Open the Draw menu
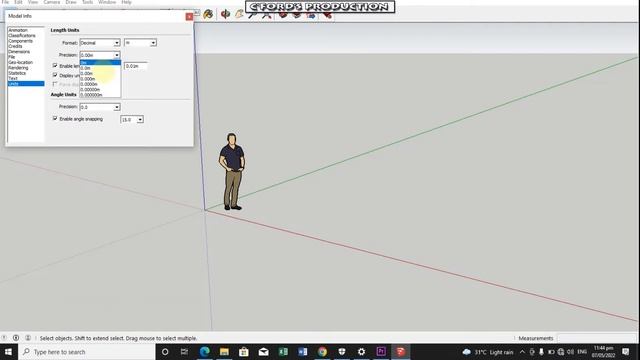Viewport: 640px width, 360px height. (x=71, y=2)
